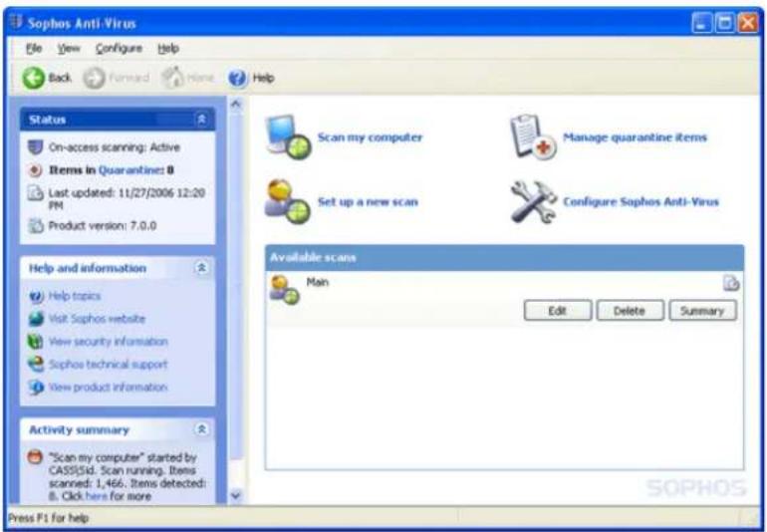Click the Summary button for Main scan
Screen dimensions: 767x532
pos(702,311)
